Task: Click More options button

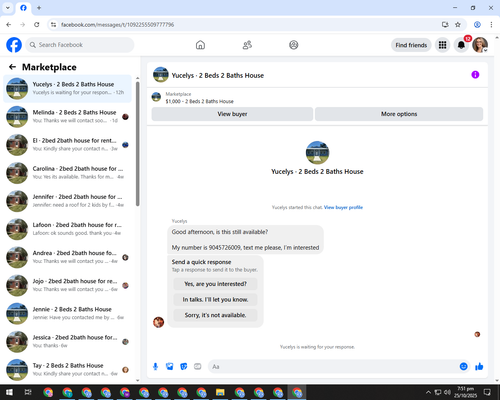Action: tap(399, 114)
